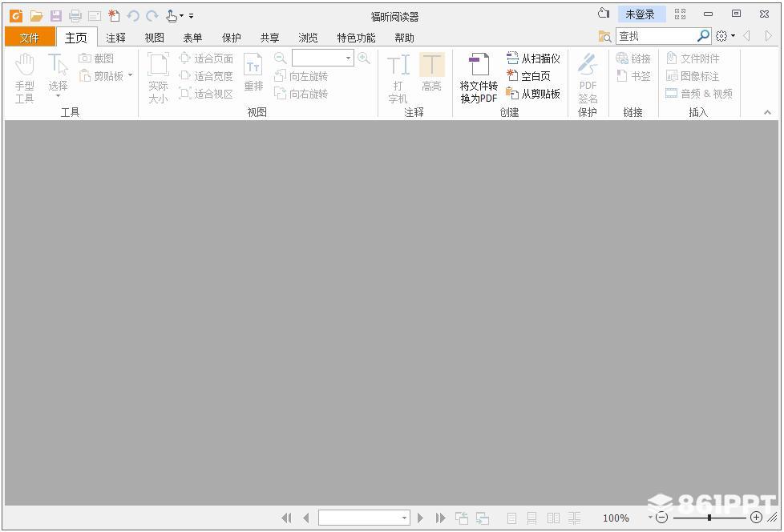Screen dimensions: 784x532
Task: Click the 截图 snapshot tool
Action: pyautogui.click(x=96, y=58)
